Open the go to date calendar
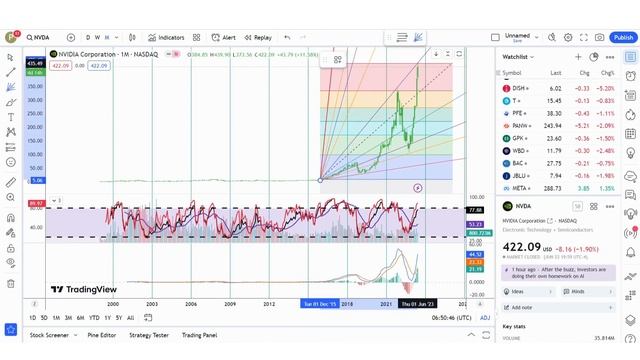 pyautogui.click(x=148, y=318)
